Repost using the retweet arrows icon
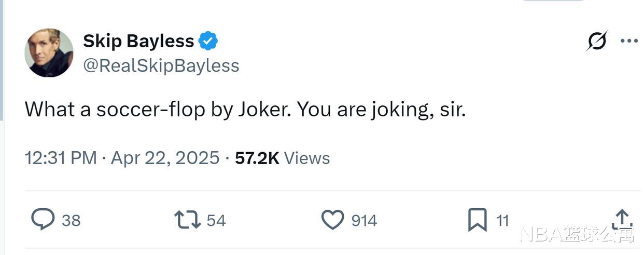644x255 pixels. click(x=187, y=220)
